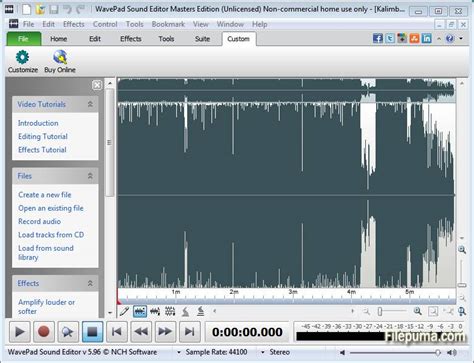Open the blue help question mark icon
474x363 pixels.
click(x=450, y=38)
